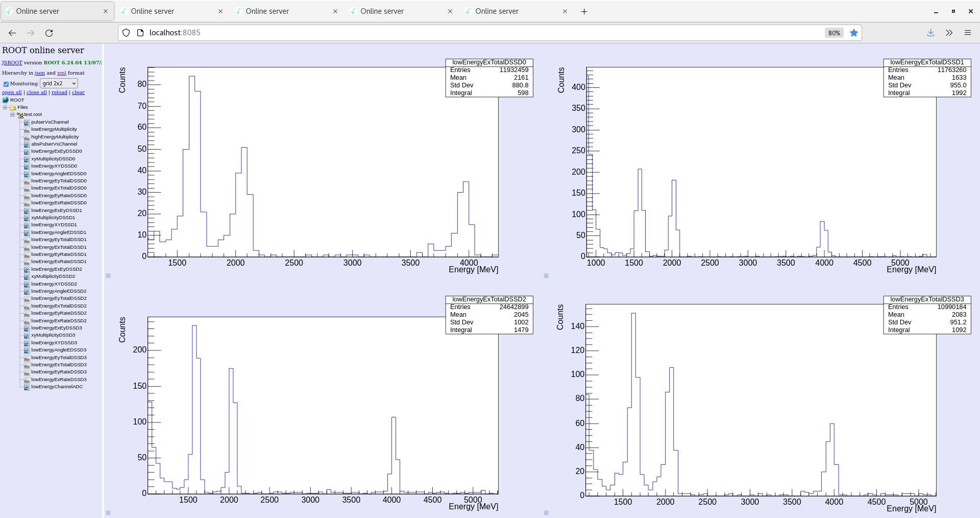Click the tracking protection shield icon
This screenshot has height=518, width=980.
[x=126, y=32]
